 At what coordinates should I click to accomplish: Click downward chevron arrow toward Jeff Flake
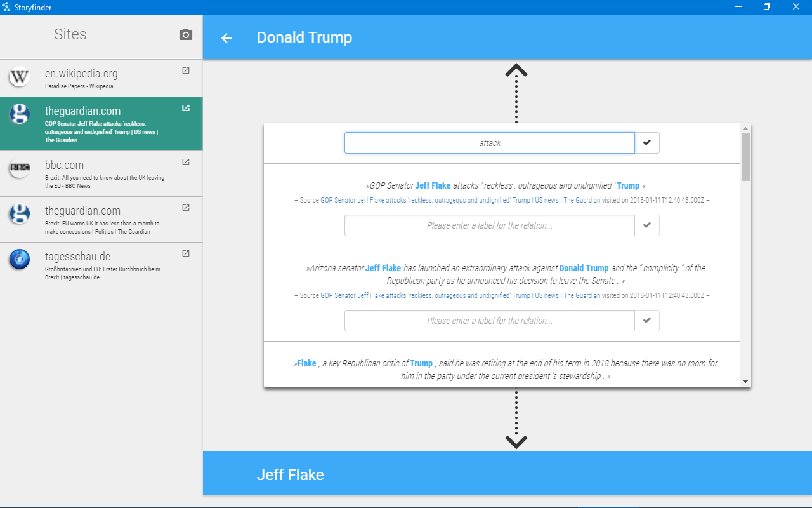coord(516,441)
